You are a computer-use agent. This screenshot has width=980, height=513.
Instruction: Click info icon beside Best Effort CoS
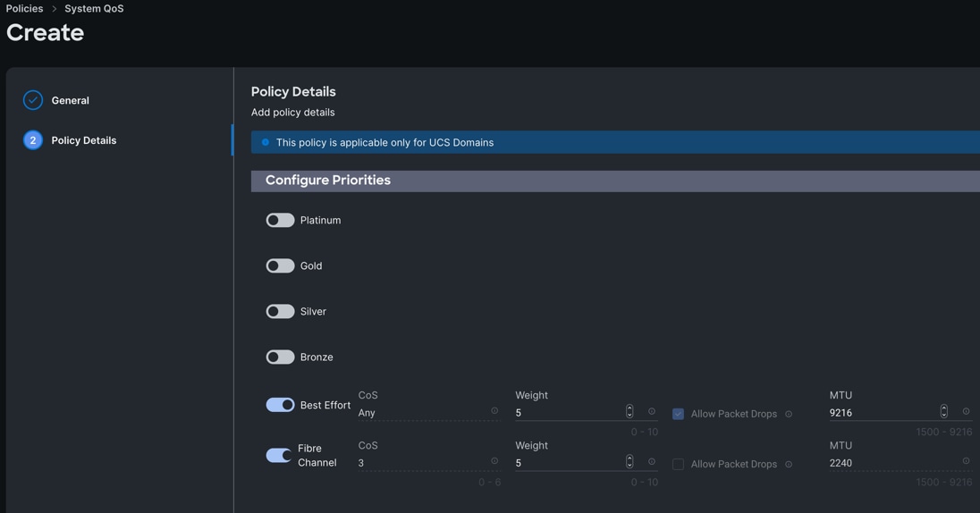494,411
